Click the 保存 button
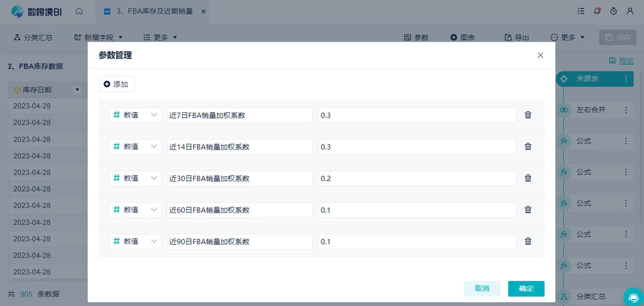 tap(618, 38)
